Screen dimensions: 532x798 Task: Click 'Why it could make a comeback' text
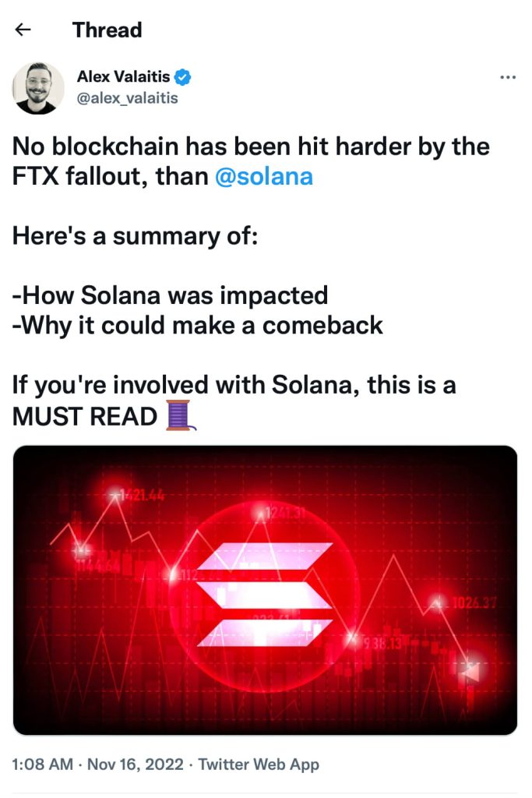tap(198, 325)
